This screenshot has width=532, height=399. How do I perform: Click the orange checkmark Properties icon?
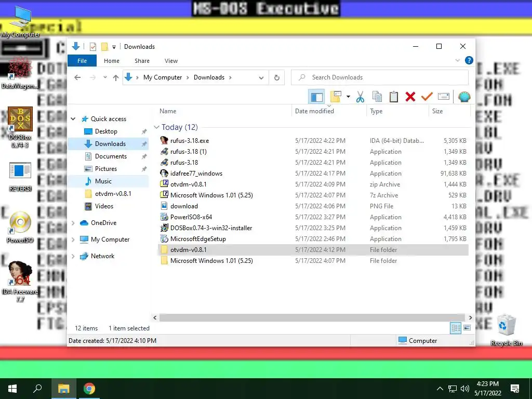tap(427, 97)
